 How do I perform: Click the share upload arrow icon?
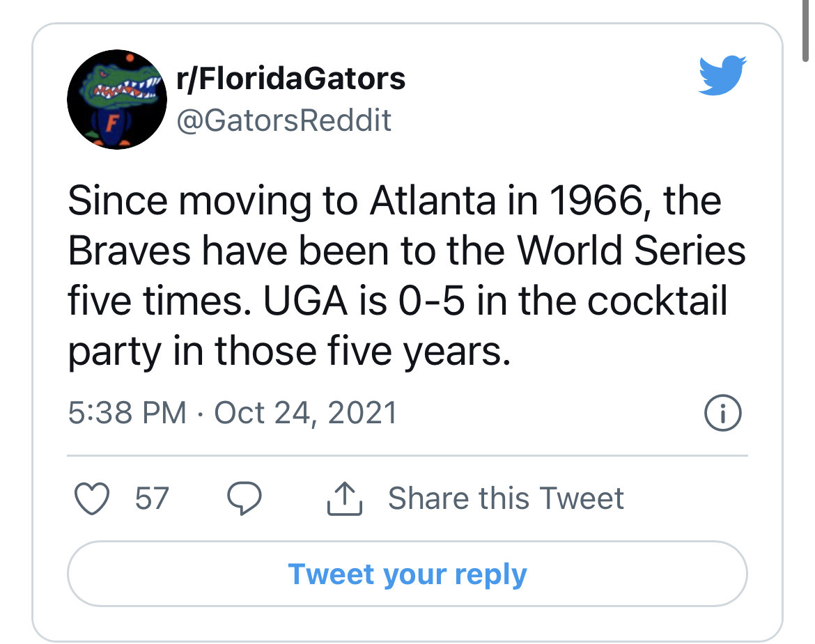click(345, 498)
